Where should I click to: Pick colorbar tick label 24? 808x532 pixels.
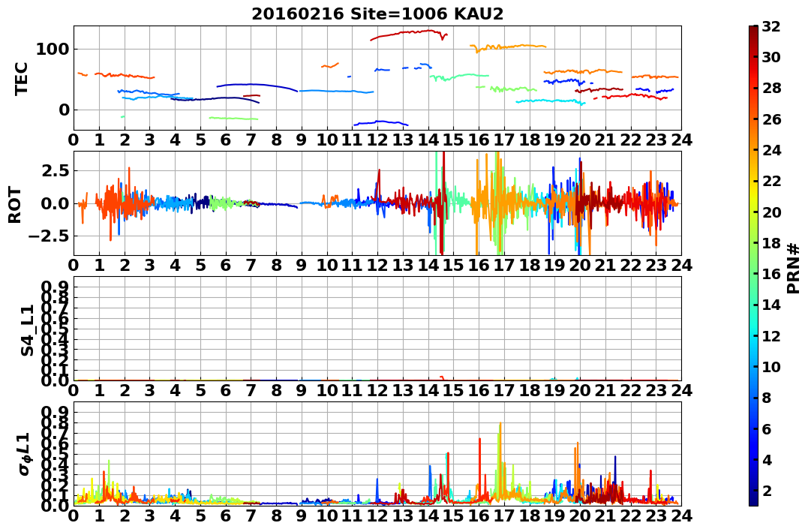[771, 150]
